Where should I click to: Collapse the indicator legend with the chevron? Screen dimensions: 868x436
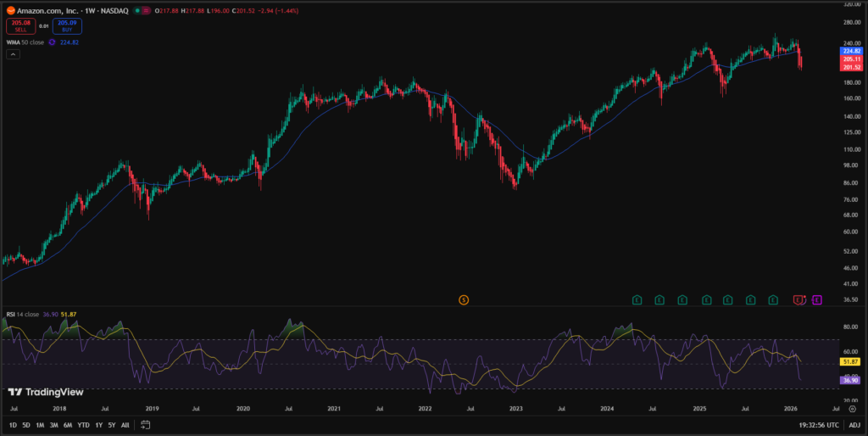[14, 54]
